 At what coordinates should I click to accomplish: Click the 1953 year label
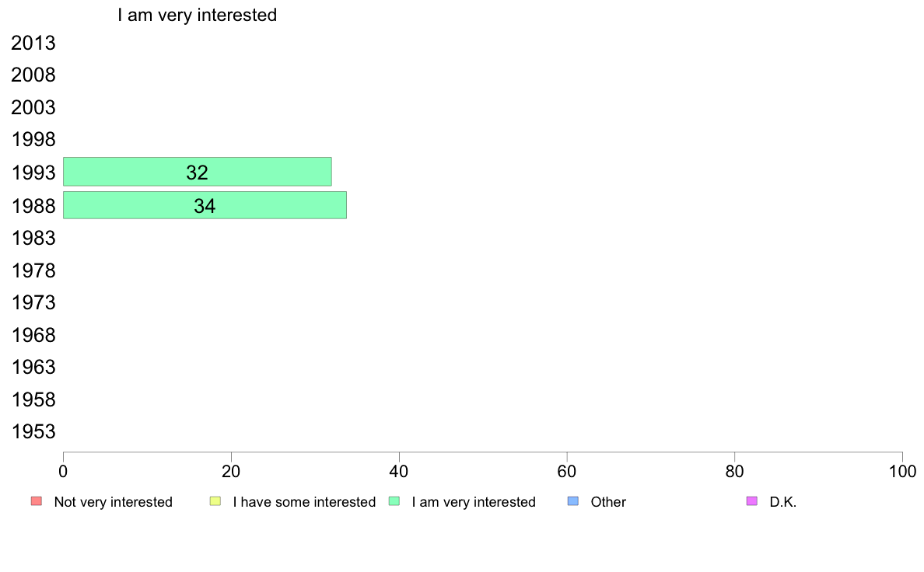pos(33,432)
